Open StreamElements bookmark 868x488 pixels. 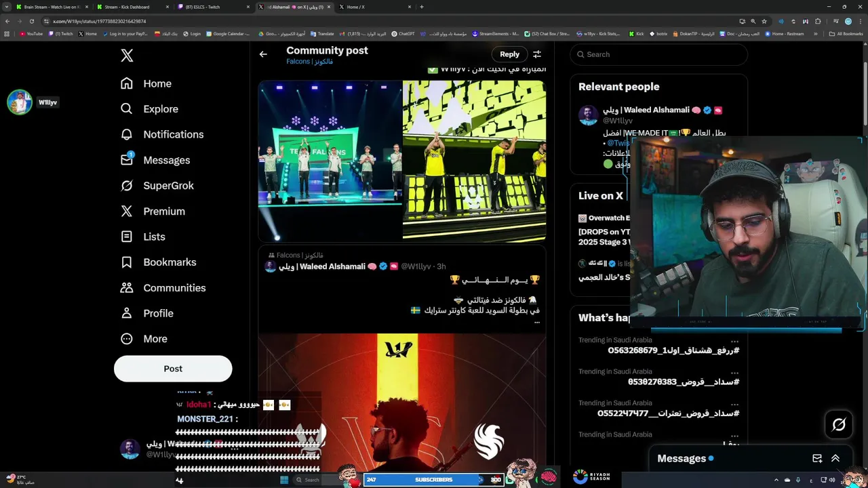496,34
